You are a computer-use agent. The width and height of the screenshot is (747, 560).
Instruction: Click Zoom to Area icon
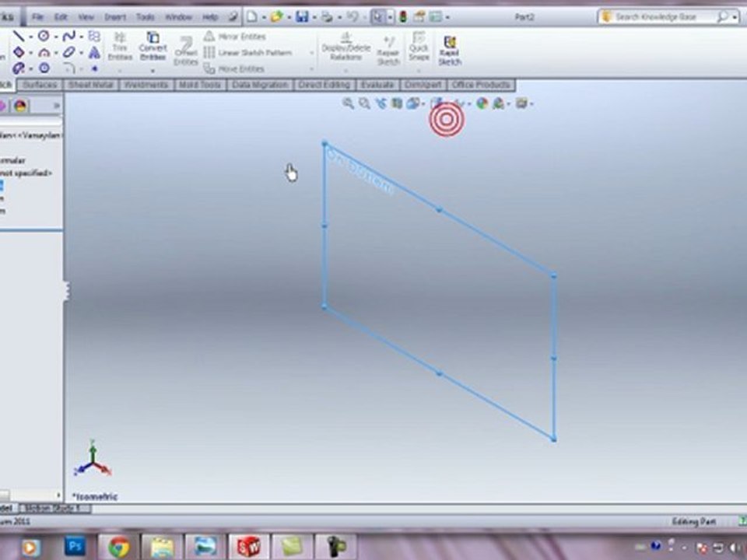point(364,103)
